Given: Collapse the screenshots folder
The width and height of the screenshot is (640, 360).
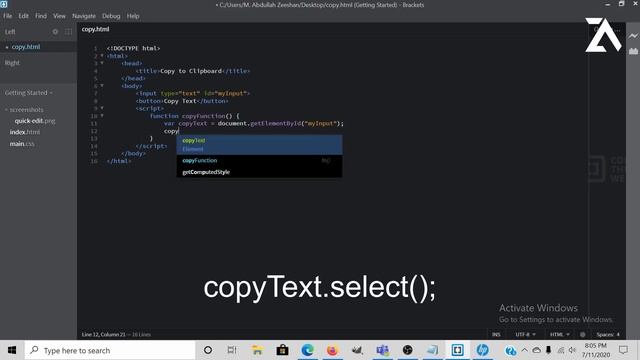Looking at the screenshot, I should [x=7, y=110].
